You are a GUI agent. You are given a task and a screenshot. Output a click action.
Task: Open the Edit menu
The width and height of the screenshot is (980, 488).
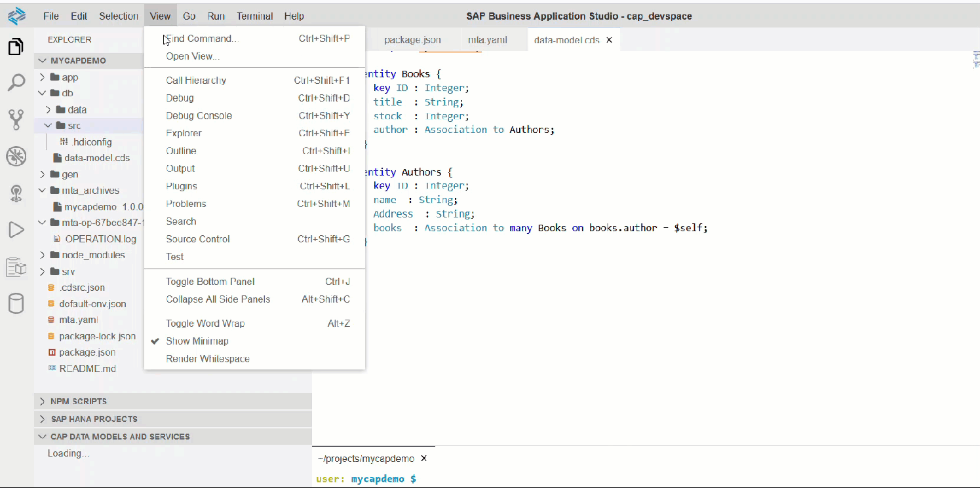(79, 16)
